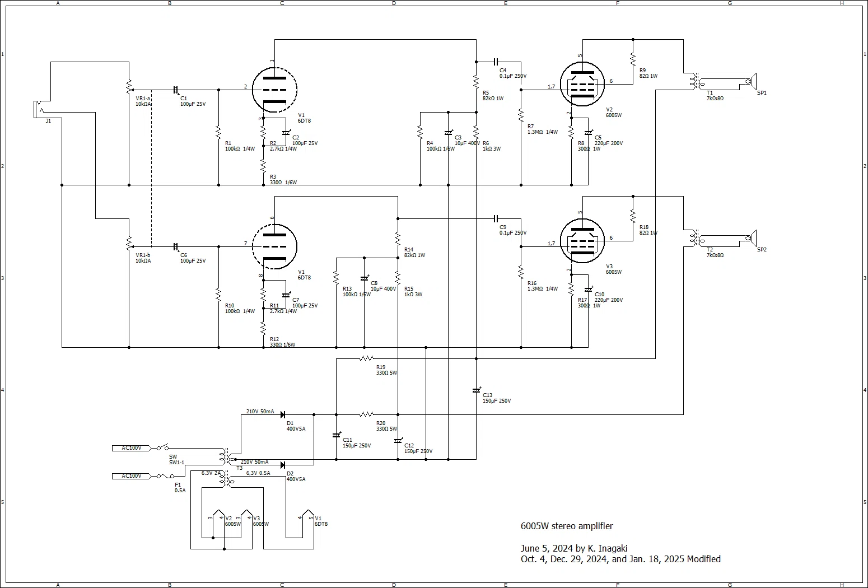This screenshot has height=588, width=868.
Task: Select the C12 electrolytic capacitor symbol
Action: (398, 440)
